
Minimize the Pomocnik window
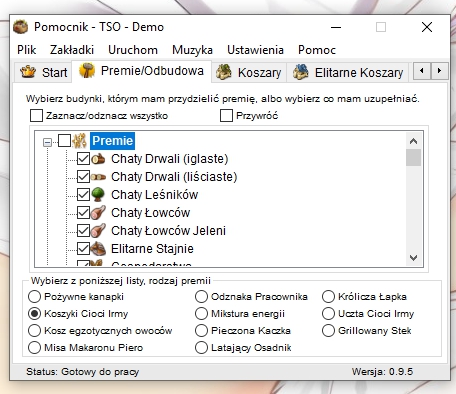[x=336, y=27]
